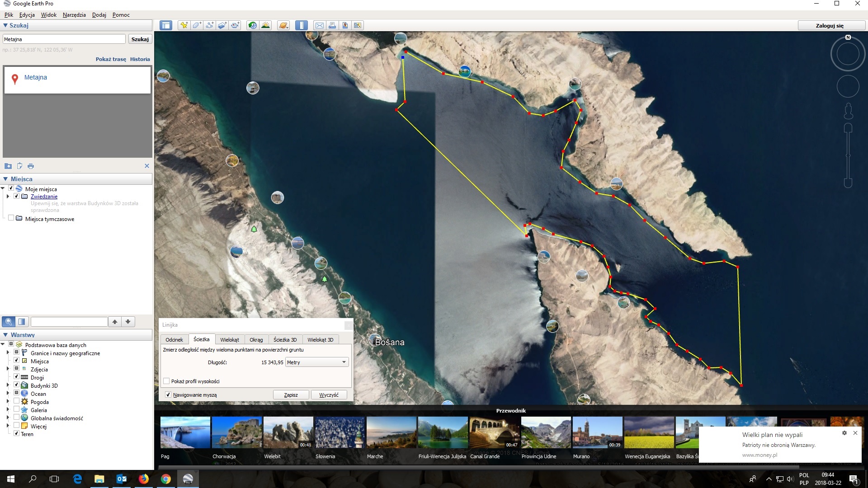This screenshot has height=488, width=868.
Task: Expand the Zwiedzanie folder tree
Action: [8, 197]
